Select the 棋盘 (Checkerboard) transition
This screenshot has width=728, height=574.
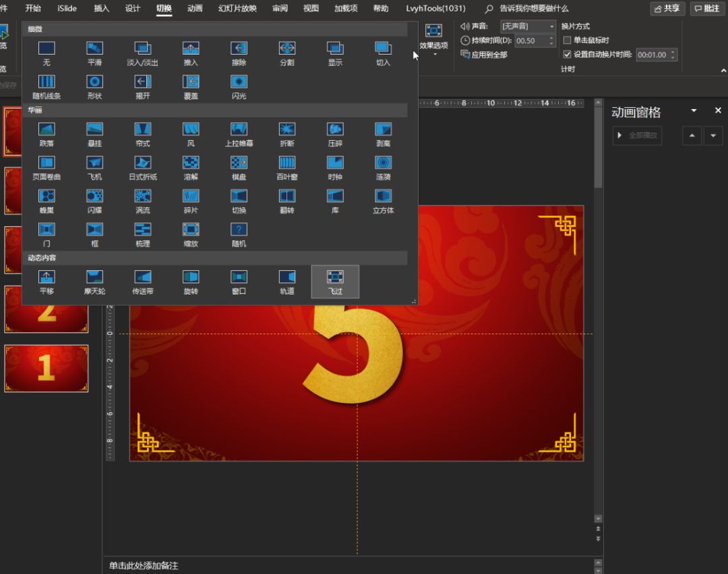click(x=239, y=168)
